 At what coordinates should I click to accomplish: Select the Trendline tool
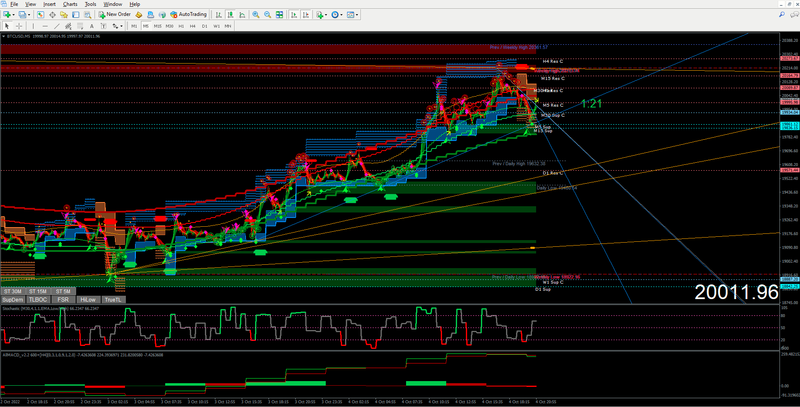click(x=57, y=26)
